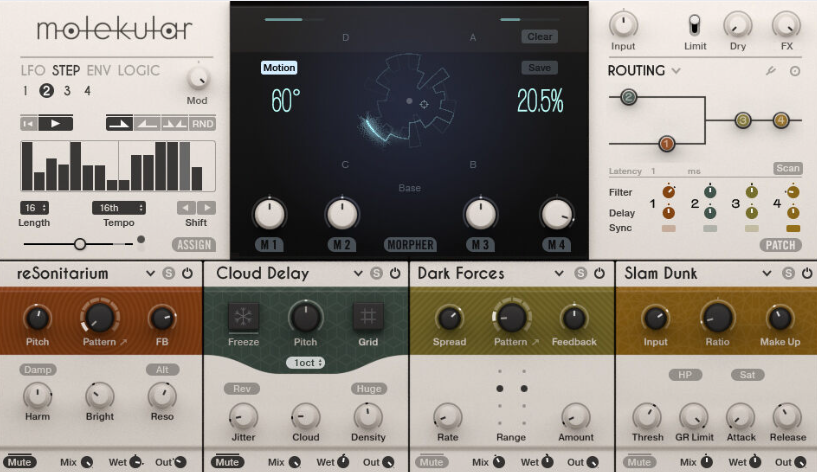Click the Clear button in morpher
817x472 pixels.
[539, 37]
